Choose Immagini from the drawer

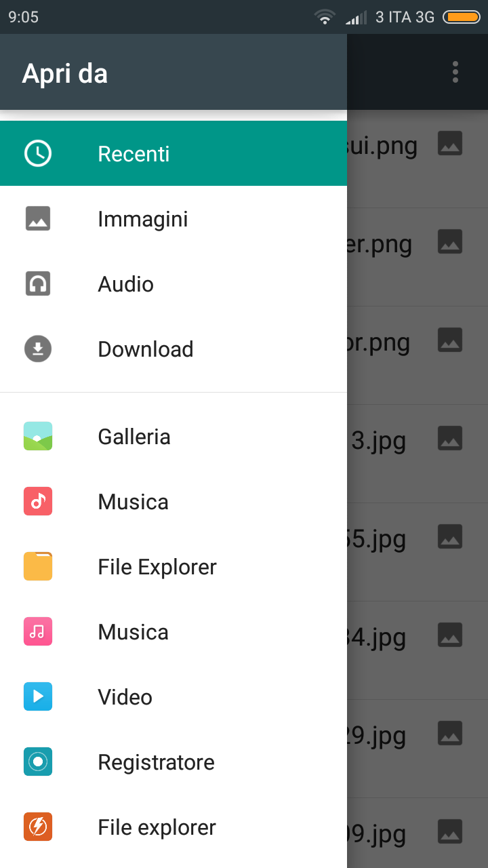click(143, 219)
